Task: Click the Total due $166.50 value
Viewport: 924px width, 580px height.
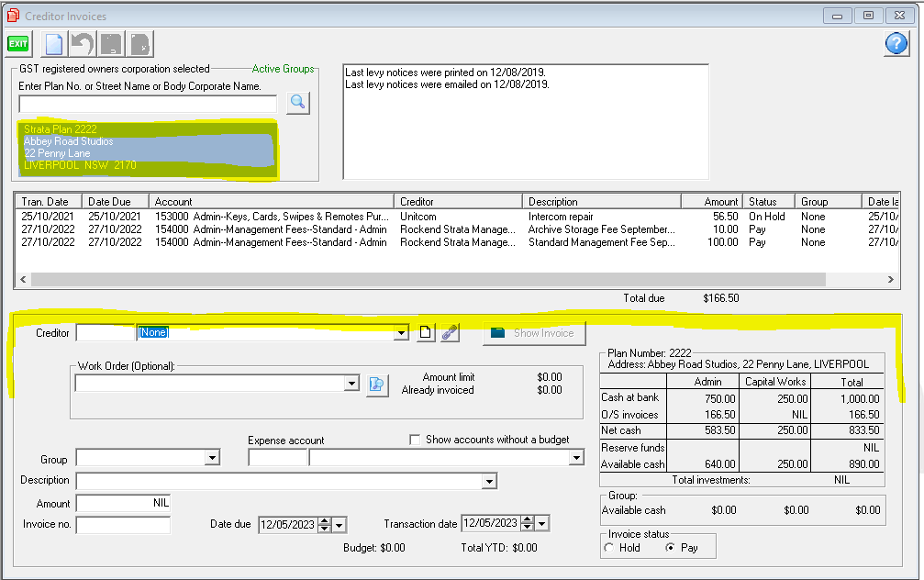Action: pyautogui.click(x=720, y=298)
